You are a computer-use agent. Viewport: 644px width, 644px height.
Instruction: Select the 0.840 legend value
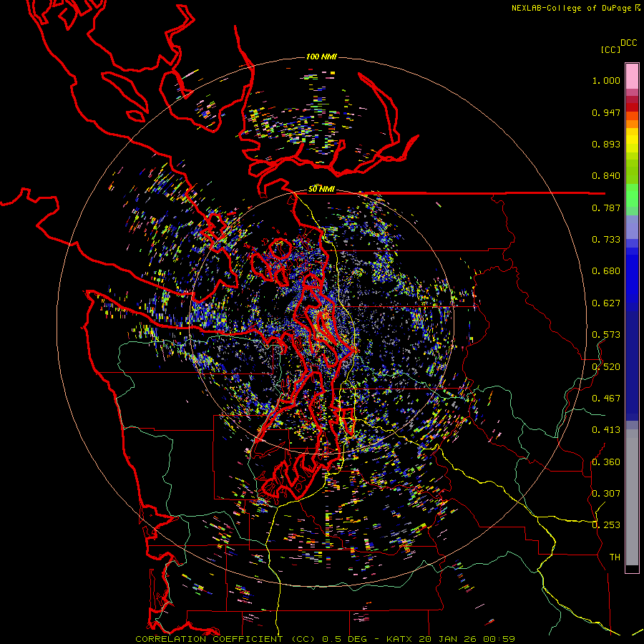(x=606, y=176)
